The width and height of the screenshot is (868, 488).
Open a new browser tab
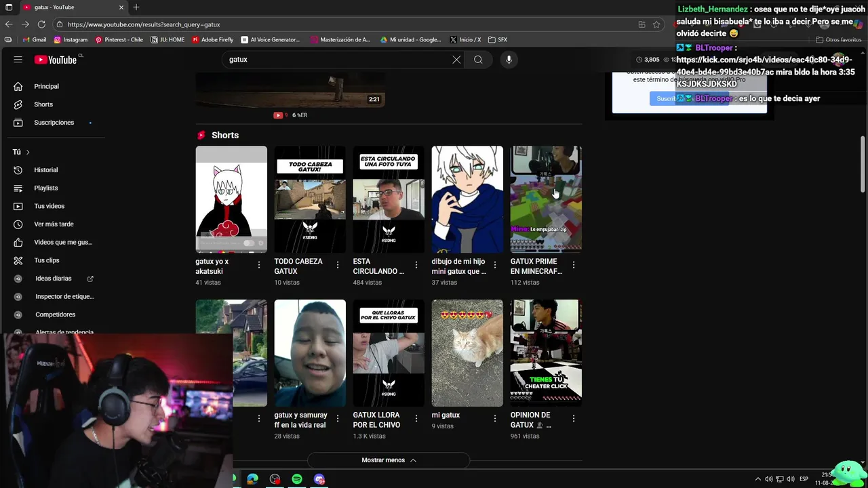(136, 7)
